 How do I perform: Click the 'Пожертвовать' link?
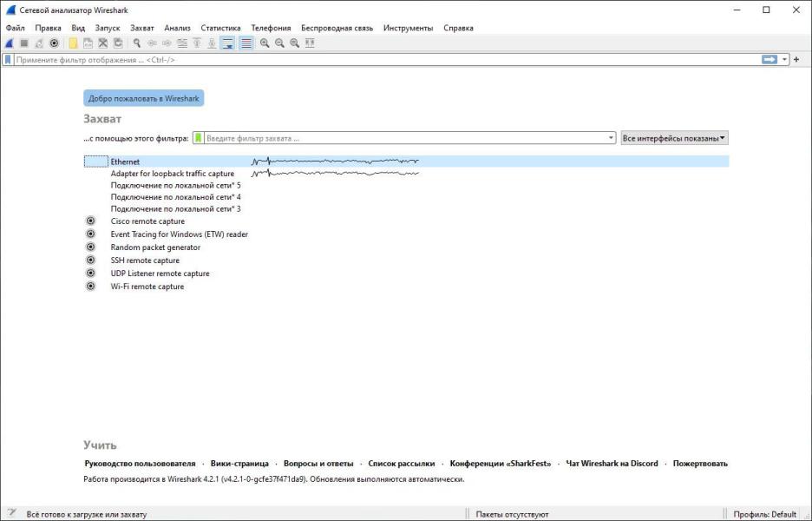point(700,464)
